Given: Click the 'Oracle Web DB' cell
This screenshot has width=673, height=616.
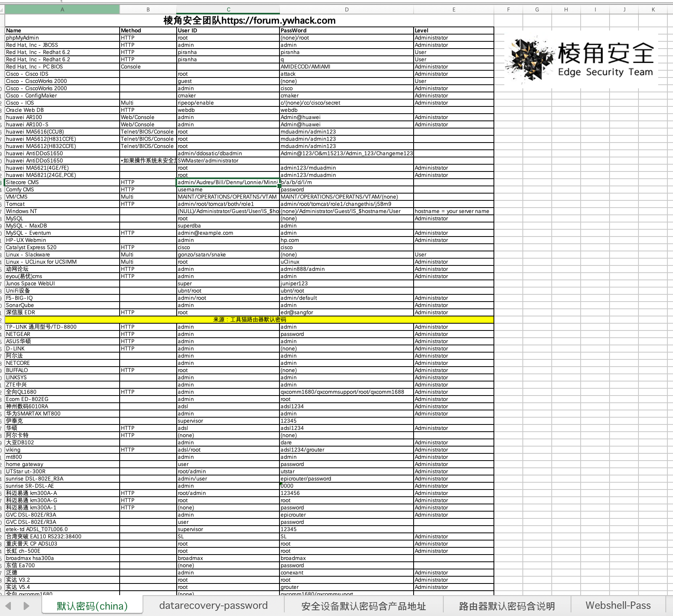Looking at the screenshot, I should [62, 110].
